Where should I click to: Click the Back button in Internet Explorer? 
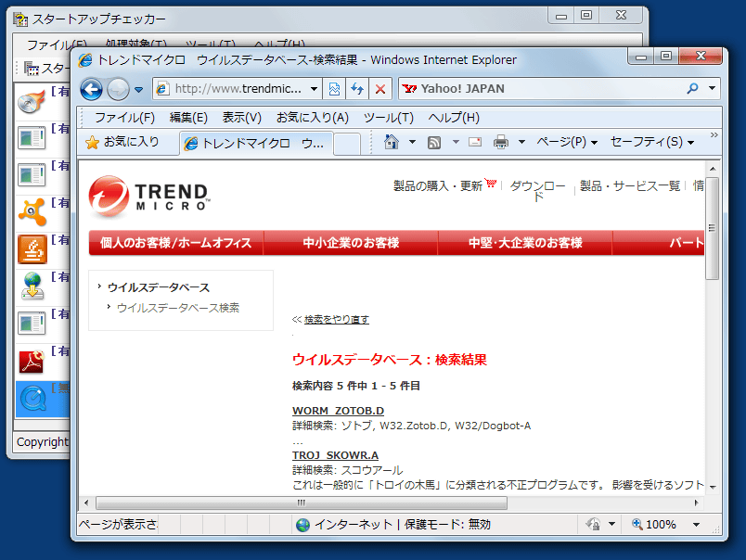tap(91, 89)
